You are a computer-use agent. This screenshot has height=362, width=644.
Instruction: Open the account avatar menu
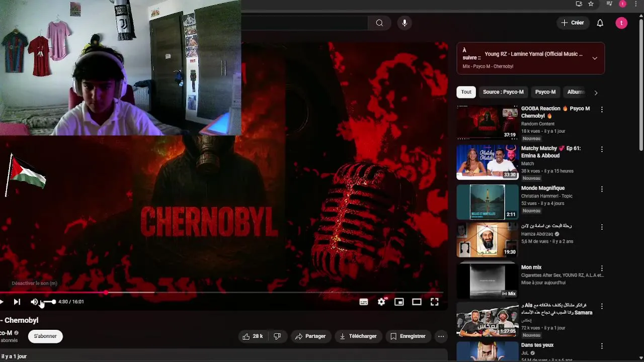click(621, 23)
